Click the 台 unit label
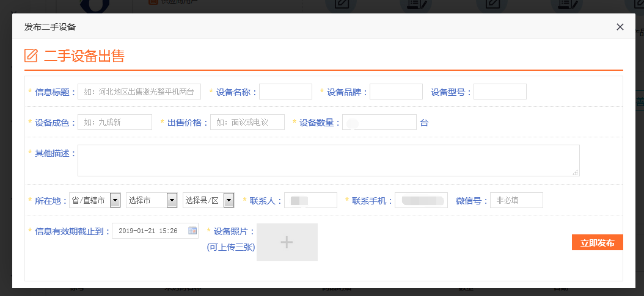The width and height of the screenshot is (644, 296). [x=424, y=122]
